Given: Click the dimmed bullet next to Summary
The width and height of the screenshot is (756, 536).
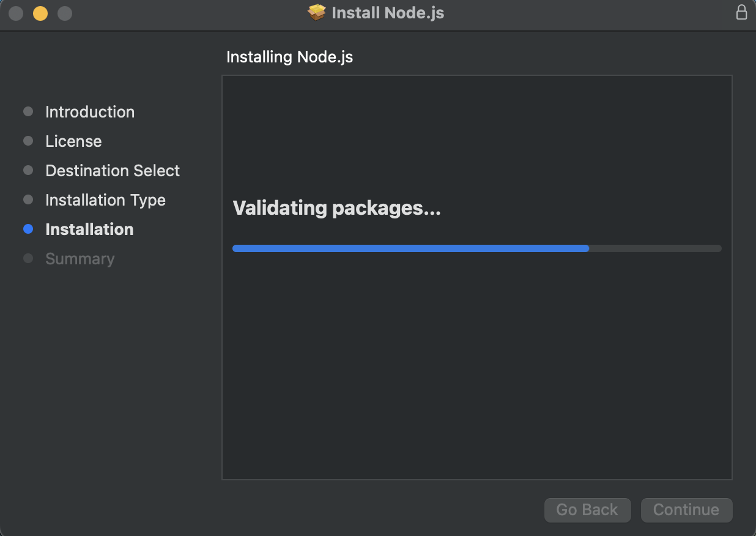Looking at the screenshot, I should [28, 259].
